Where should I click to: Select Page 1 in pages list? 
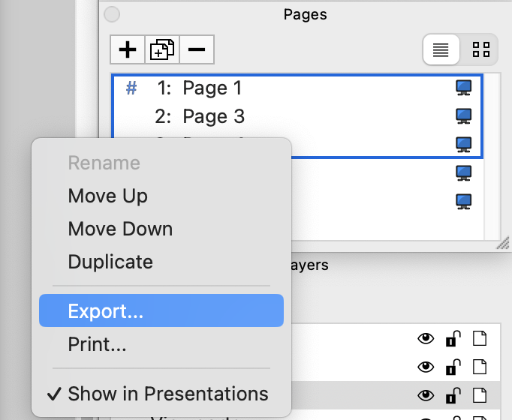tap(212, 88)
